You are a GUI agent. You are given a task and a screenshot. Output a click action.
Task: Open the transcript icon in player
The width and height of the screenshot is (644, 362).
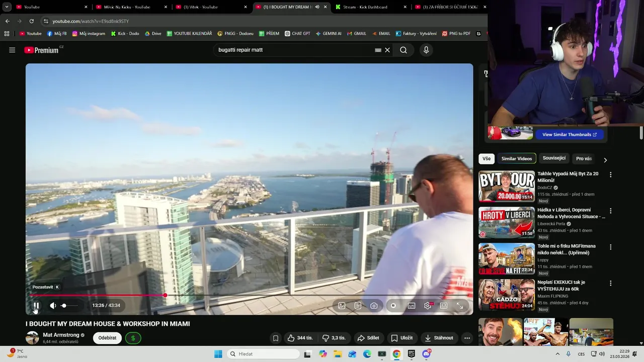pyautogui.click(x=358, y=306)
